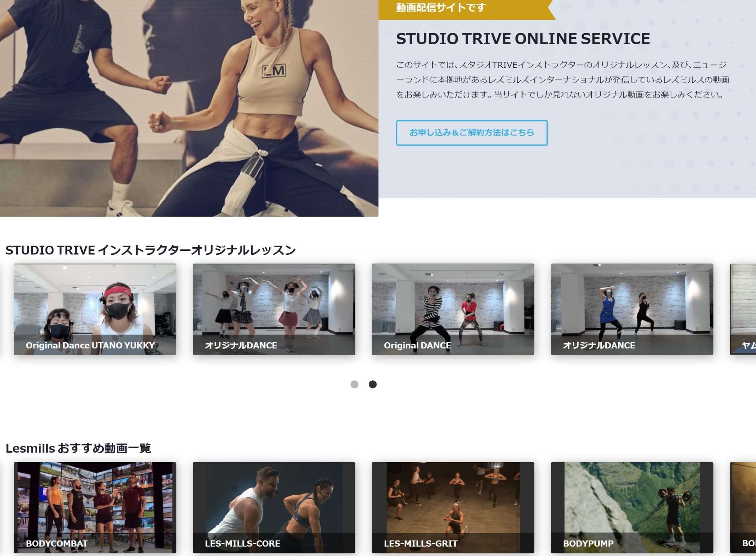Open the Original Dance UTANO YUKKY video
This screenshot has width=756, height=556.
click(95, 309)
